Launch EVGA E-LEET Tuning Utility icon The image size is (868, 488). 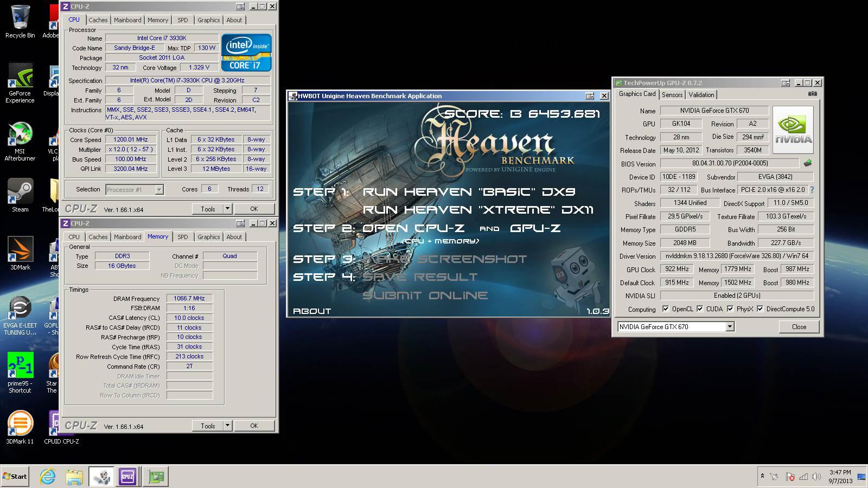click(20, 316)
